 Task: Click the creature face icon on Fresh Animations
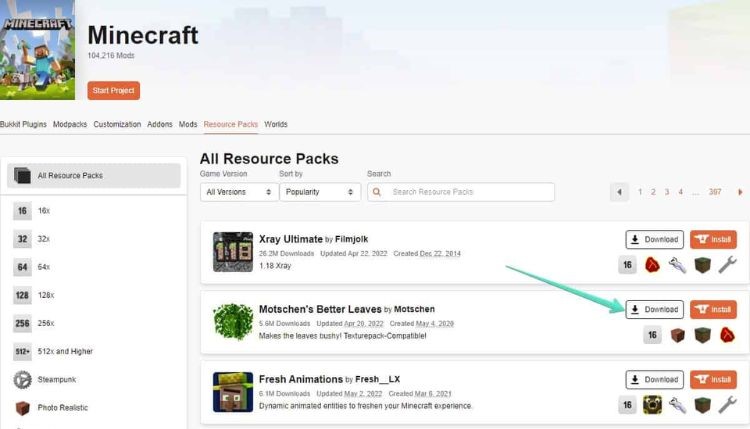(x=652, y=405)
